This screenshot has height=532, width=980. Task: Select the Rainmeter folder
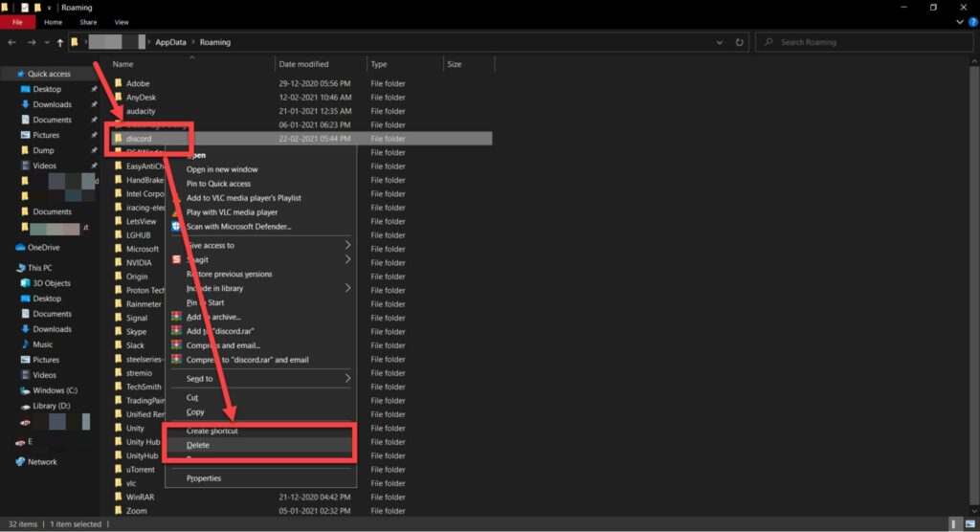click(144, 304)
